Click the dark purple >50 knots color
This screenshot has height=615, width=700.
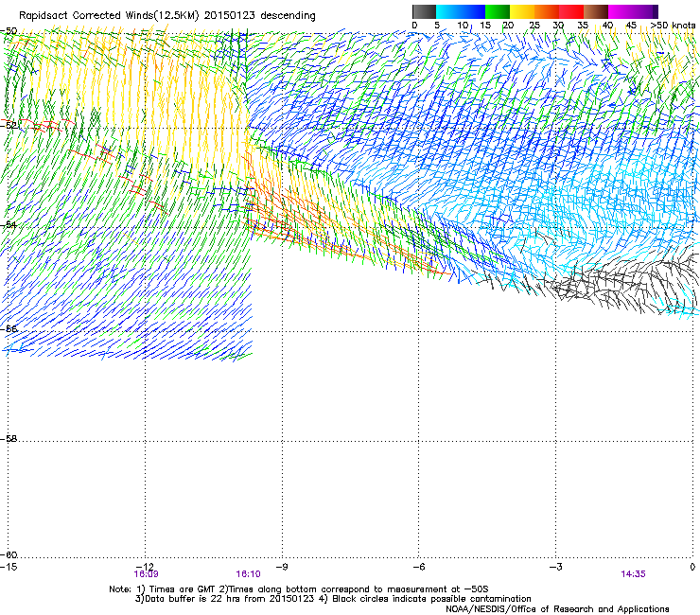tap(656, 11)
